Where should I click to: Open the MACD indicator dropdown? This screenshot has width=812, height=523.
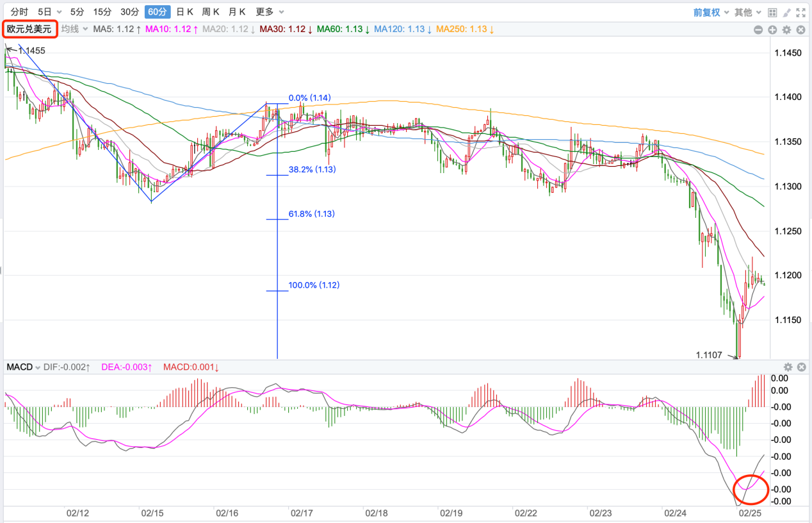pyautogui.click(x=23, y=367)
